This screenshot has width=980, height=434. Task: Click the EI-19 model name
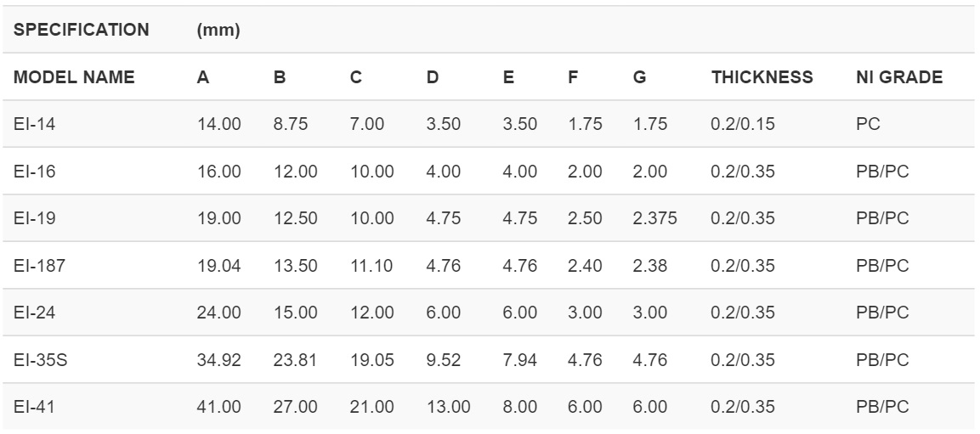pos(32,218)
